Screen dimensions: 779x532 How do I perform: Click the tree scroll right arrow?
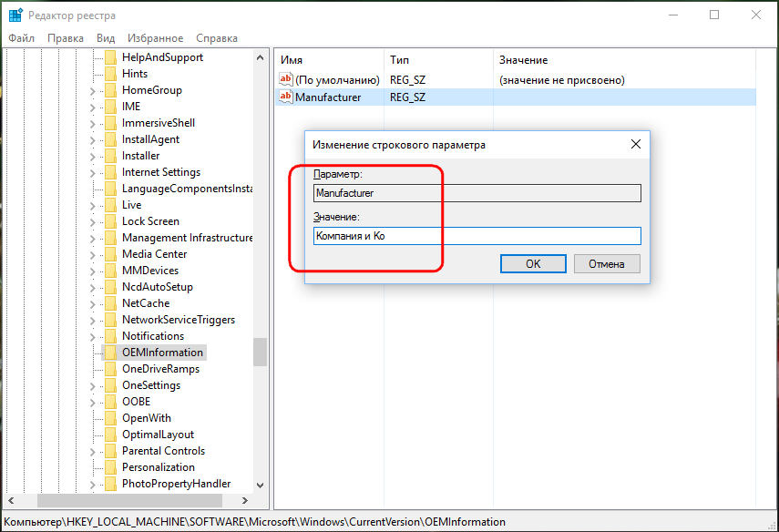coord(245,501)
